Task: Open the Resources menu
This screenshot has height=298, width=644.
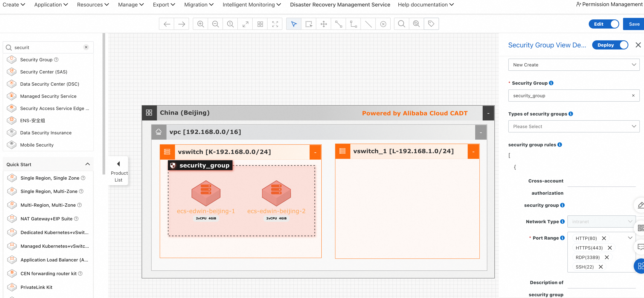Action: click(x=93, y=5)
